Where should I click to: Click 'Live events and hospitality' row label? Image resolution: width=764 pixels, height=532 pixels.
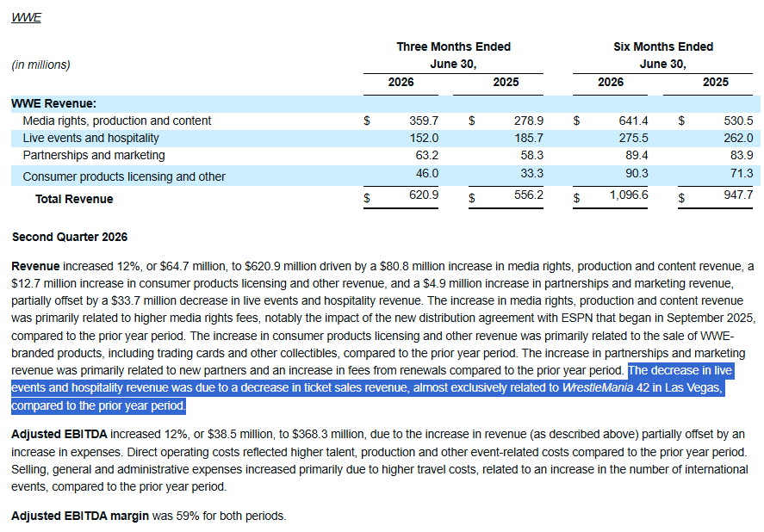(x=91, y=138)
